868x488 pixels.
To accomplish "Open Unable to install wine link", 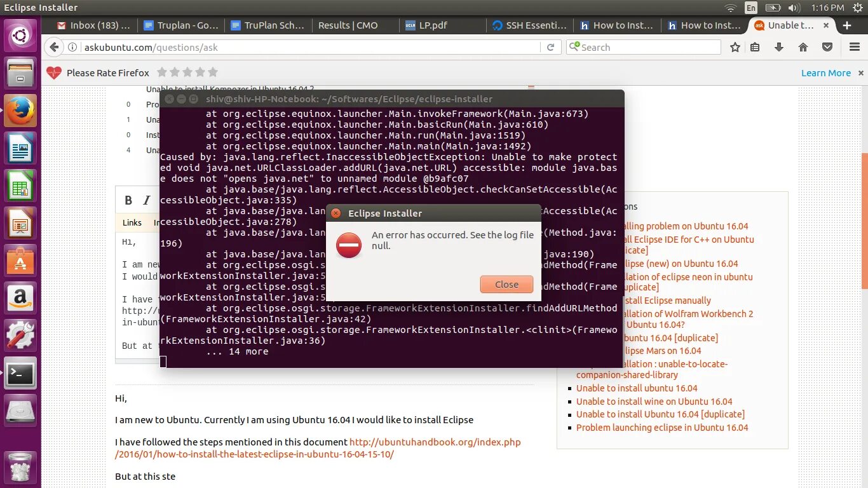I will (654, 402).
